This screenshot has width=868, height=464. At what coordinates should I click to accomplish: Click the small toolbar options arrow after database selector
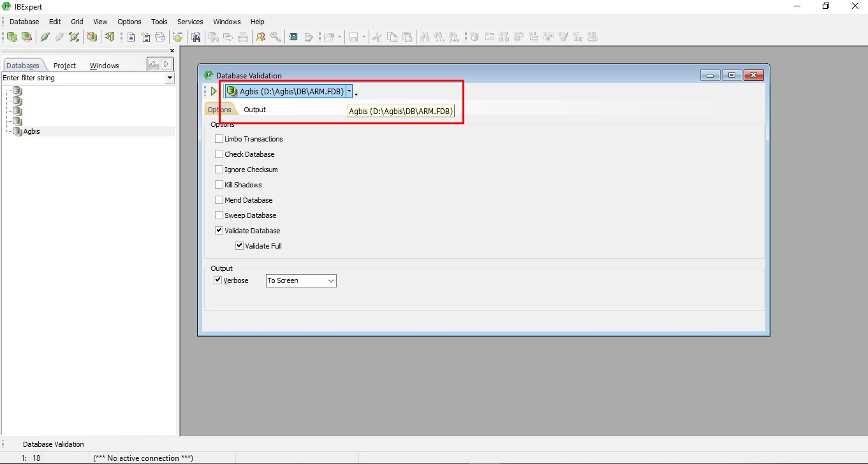point(356,94)
